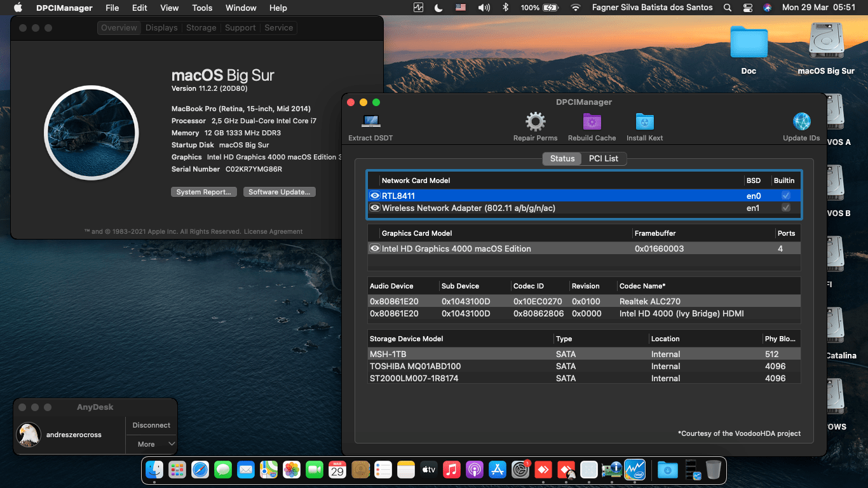Open Calendar from the Dock

(337, 470)
